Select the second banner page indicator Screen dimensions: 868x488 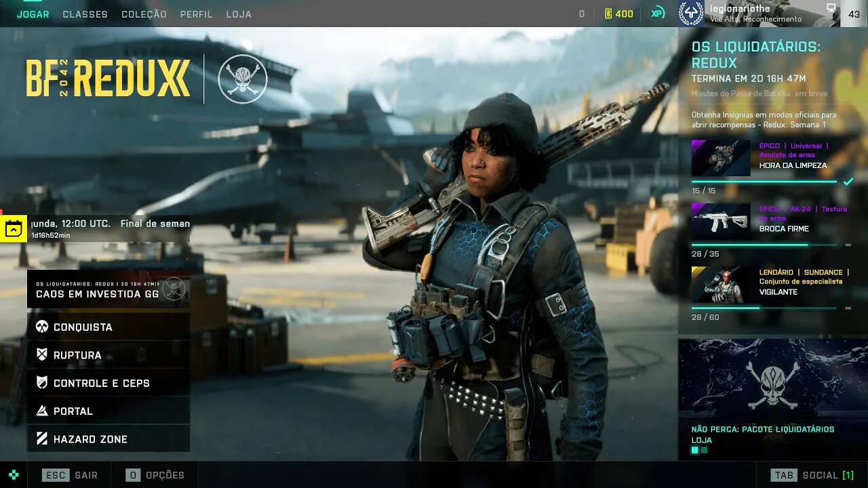point(705,450)
